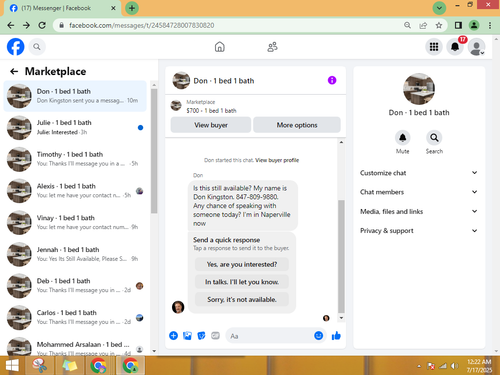
Task: Open the Mohammed Arsalaan conversation
Action: pyautogui.click(x=75, y=346)
